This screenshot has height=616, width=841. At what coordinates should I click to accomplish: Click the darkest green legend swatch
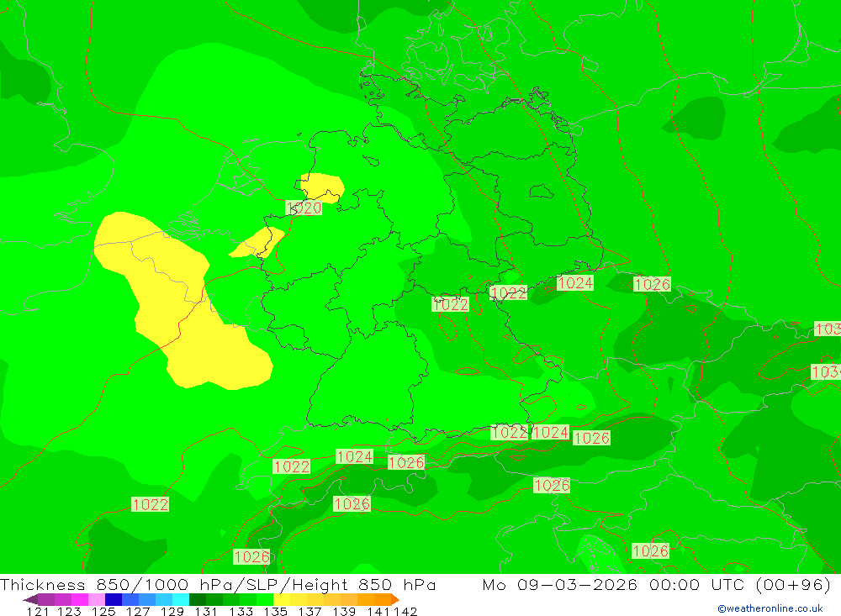click(198, 599)
